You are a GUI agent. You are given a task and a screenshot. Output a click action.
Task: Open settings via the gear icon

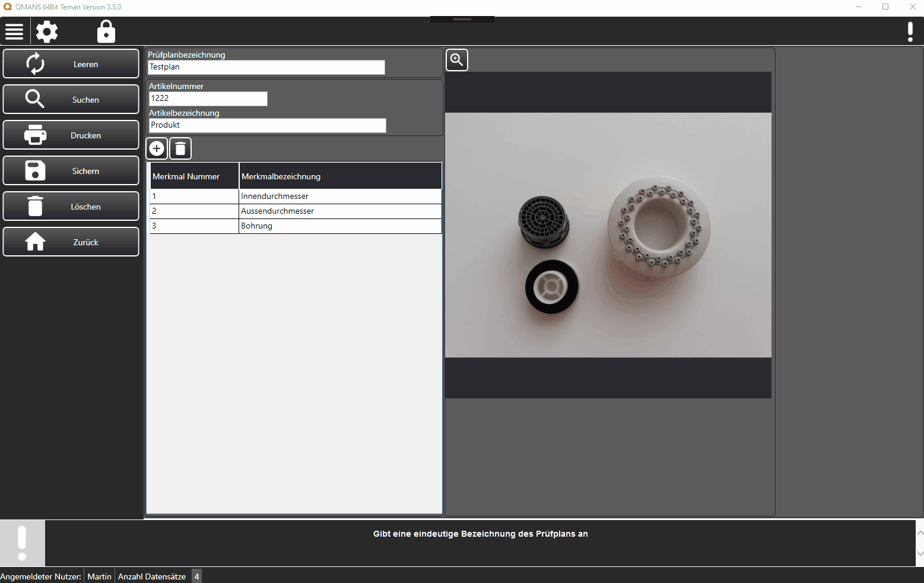[x=47, y=31]
